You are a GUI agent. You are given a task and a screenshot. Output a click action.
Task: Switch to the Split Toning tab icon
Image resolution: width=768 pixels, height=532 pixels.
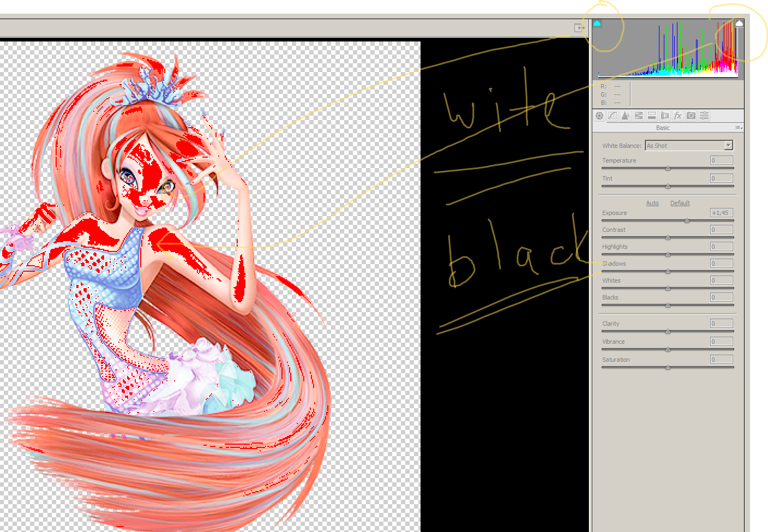[652, 116]
